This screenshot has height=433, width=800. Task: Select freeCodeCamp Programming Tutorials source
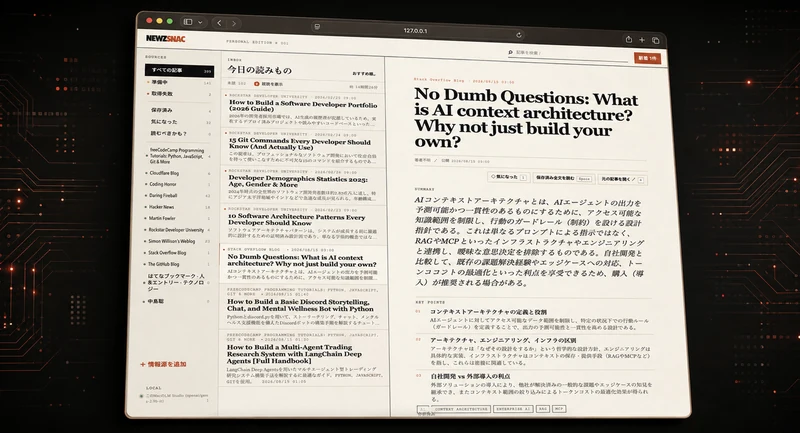(178, 156)
